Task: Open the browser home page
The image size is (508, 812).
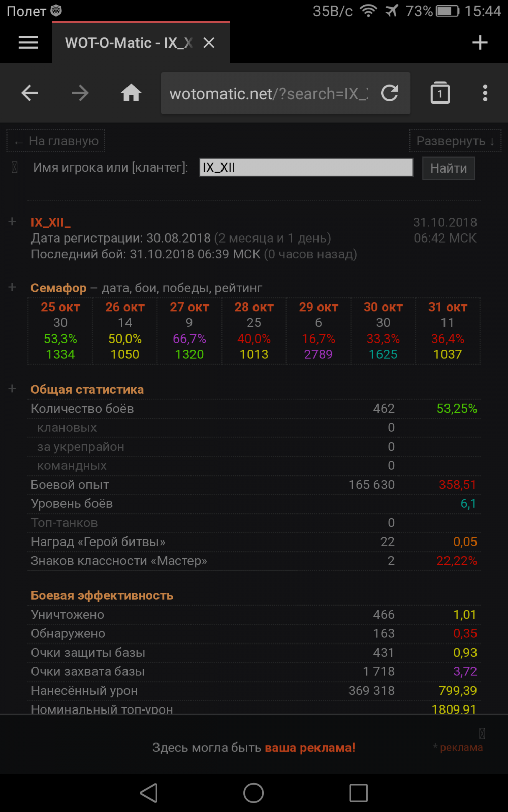Action: pyautogui.click(x=131, y=93)
